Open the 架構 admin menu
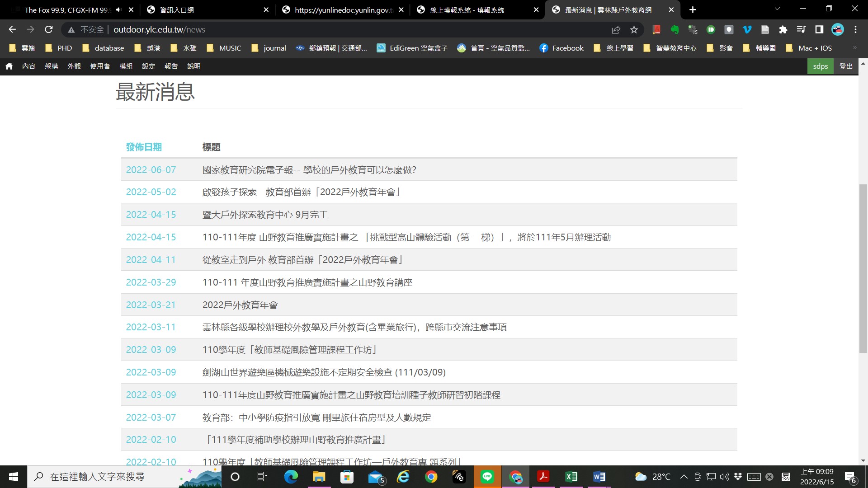This screenshot has width=868, height=488. point(52,66)
